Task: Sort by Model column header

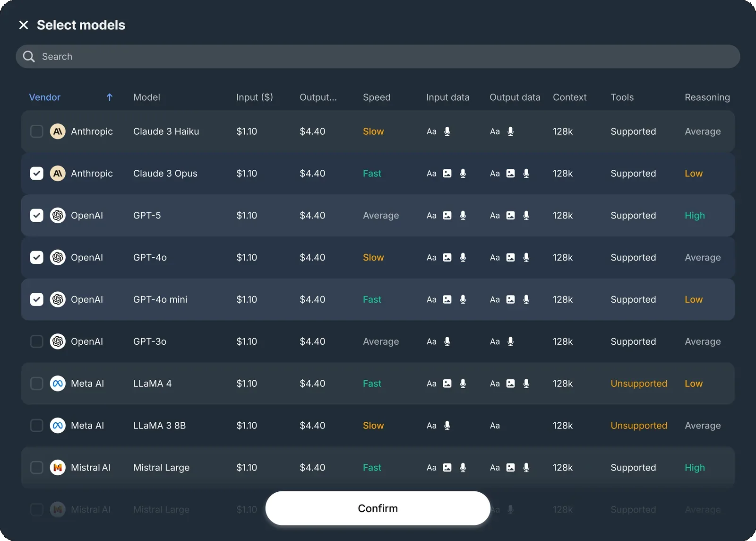Action: [x=146, y=97]
